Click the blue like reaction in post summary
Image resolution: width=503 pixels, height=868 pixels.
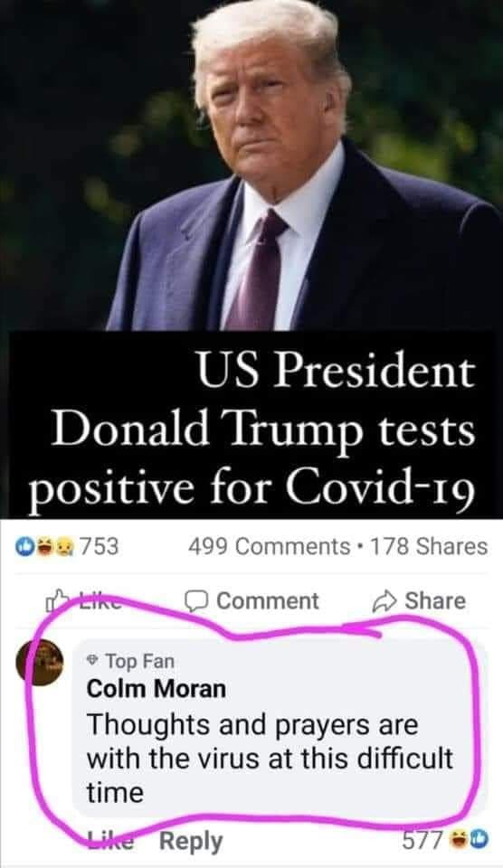(x=25, y=547)
